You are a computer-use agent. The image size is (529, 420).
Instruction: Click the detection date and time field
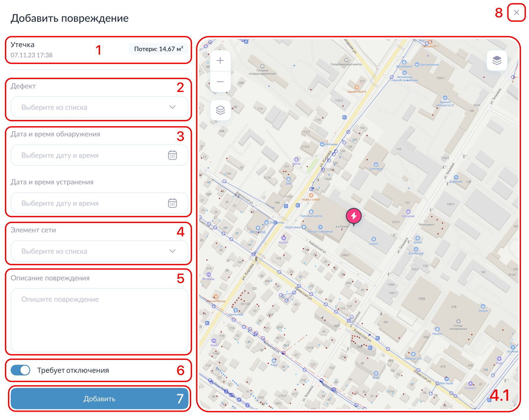click(x=92, y=155)
